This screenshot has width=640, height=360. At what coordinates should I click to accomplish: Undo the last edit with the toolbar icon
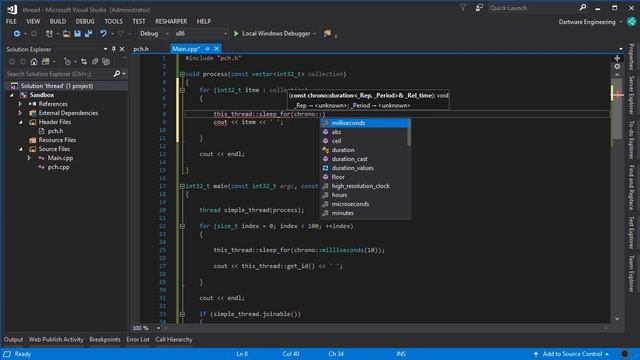click(103, 33)
